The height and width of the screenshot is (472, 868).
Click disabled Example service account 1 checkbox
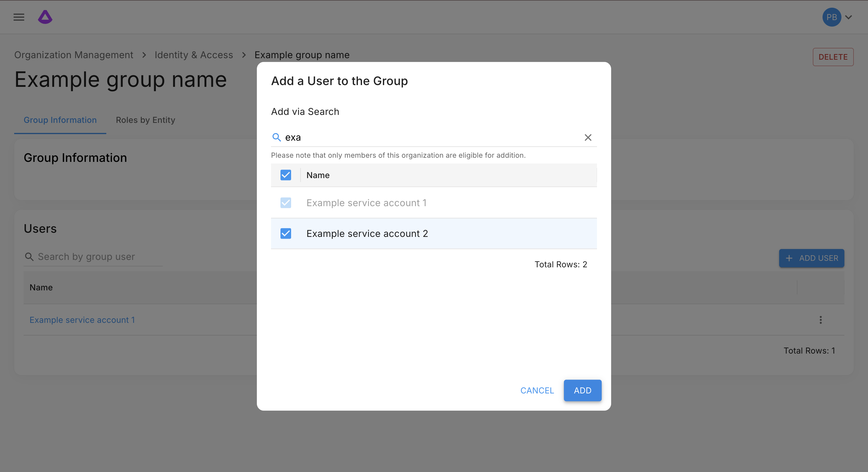[285, 203]
